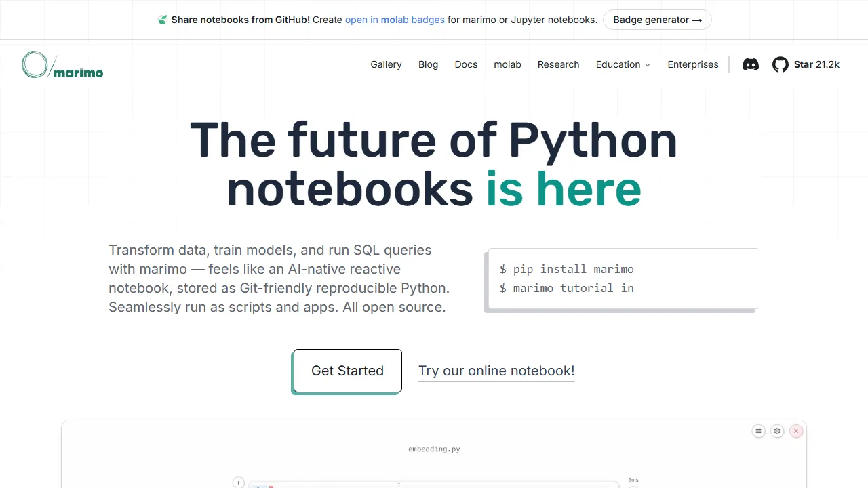Close the embedded notebook with the red X
868x488 pixels.
coord(796,431)
